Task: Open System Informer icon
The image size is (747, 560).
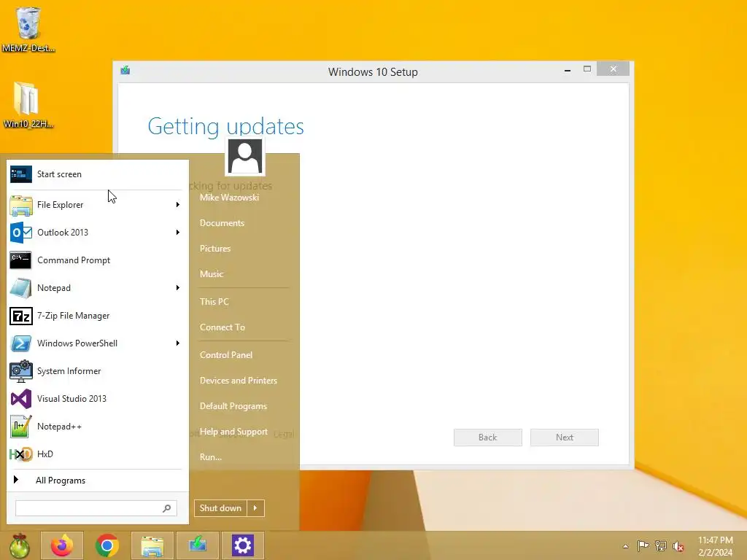Action: point(21,371)
